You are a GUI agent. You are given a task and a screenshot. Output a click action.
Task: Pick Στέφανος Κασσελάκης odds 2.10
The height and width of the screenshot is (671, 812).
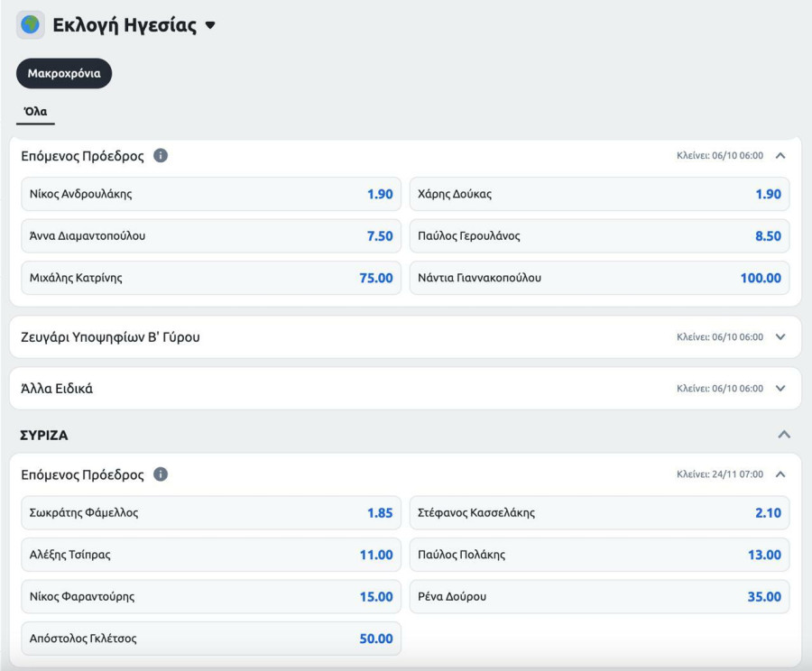pyautogui.click(x=599, y=512)
